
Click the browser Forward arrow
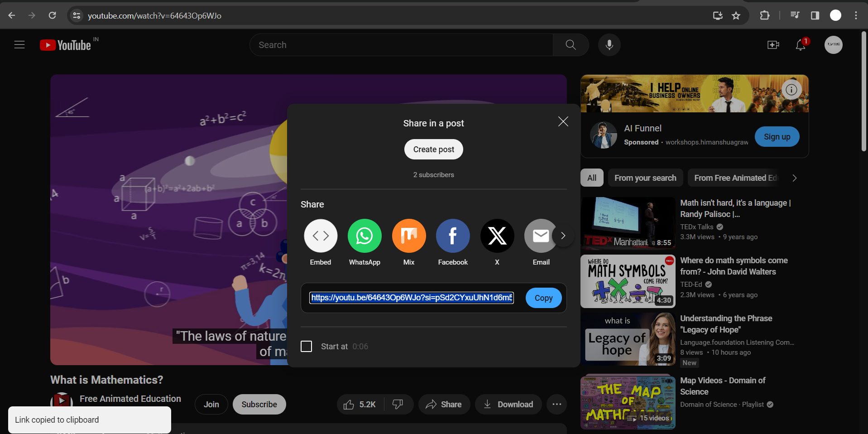click(x=32, y=15)
